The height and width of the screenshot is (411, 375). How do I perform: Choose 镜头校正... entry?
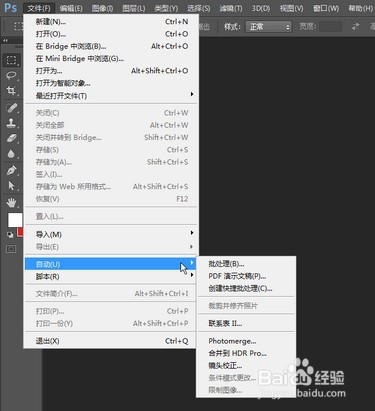click(247, 366)
